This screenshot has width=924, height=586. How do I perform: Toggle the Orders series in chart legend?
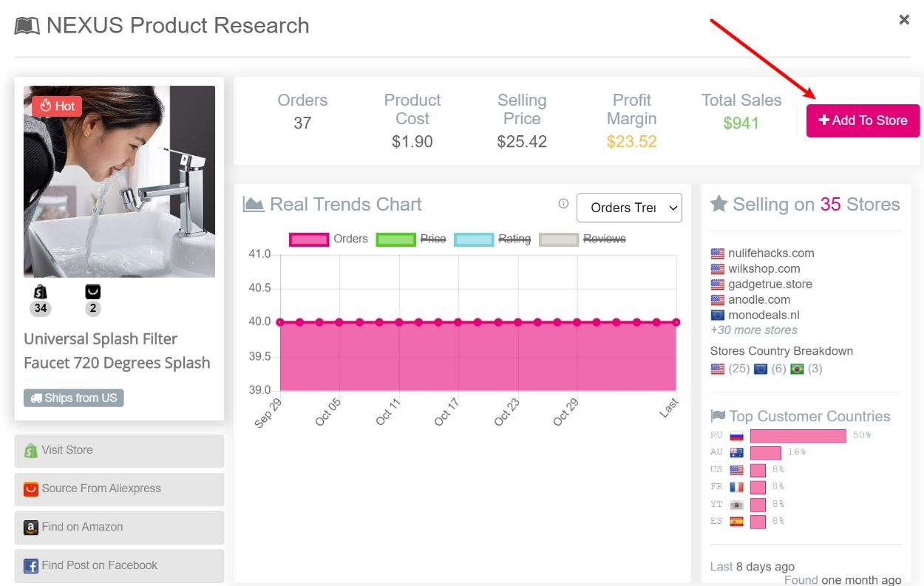328,239
